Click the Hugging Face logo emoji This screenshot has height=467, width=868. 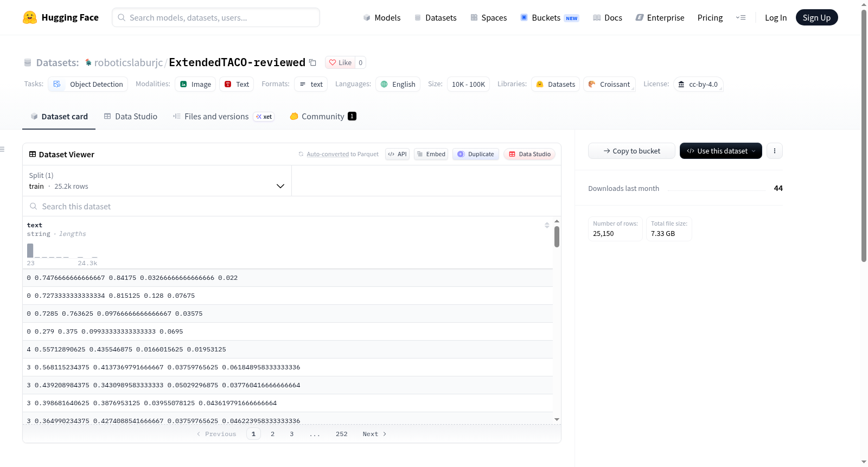pyautogui.click(x=29, y=17)
